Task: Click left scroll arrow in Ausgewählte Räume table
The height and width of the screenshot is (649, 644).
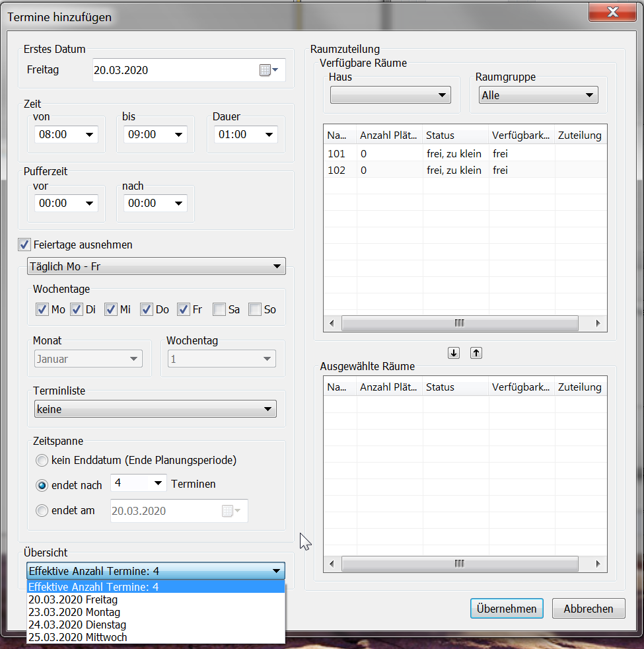Action: 333,564
